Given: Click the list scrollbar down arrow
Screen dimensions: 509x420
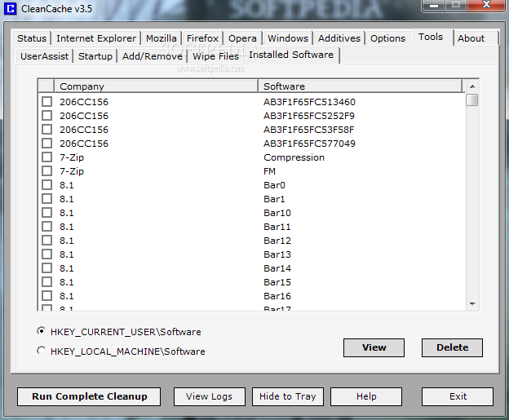Looking at the screenshot, I should 472,304.
